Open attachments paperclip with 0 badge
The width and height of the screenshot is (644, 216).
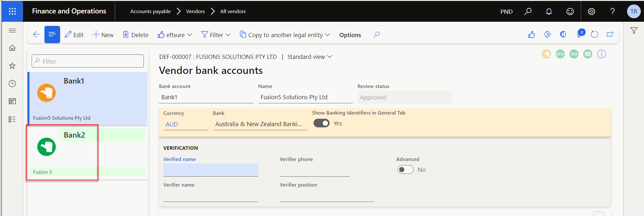[580, 34]
